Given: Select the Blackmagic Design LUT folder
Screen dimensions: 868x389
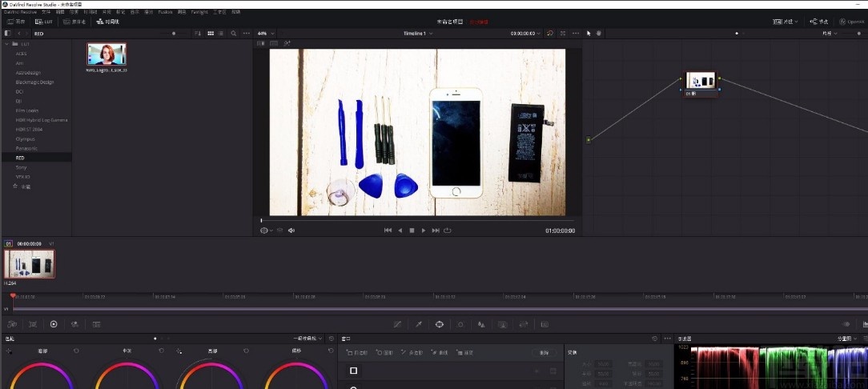Looking at the screenshot, I should (35, 82).
